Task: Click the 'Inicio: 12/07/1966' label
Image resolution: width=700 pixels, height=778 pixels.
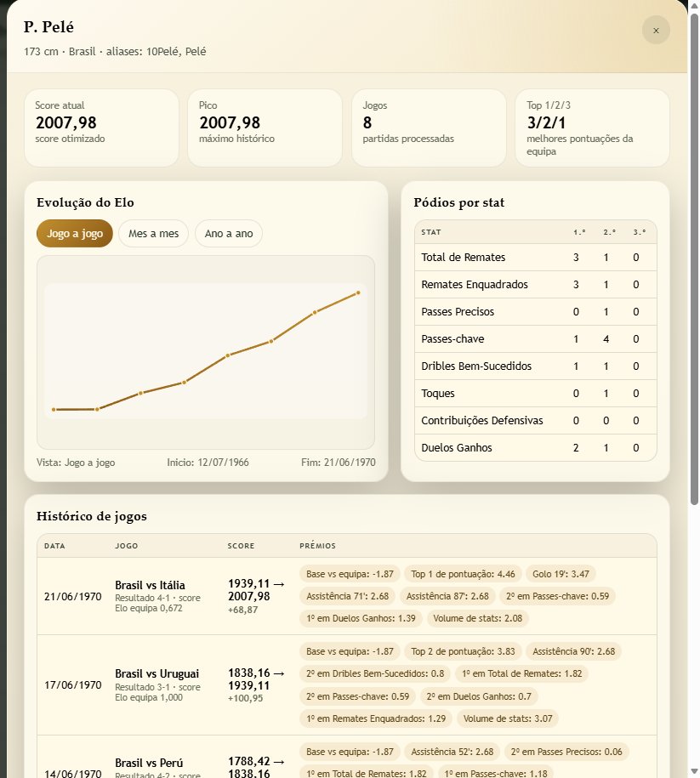Action: click(208, 463)
